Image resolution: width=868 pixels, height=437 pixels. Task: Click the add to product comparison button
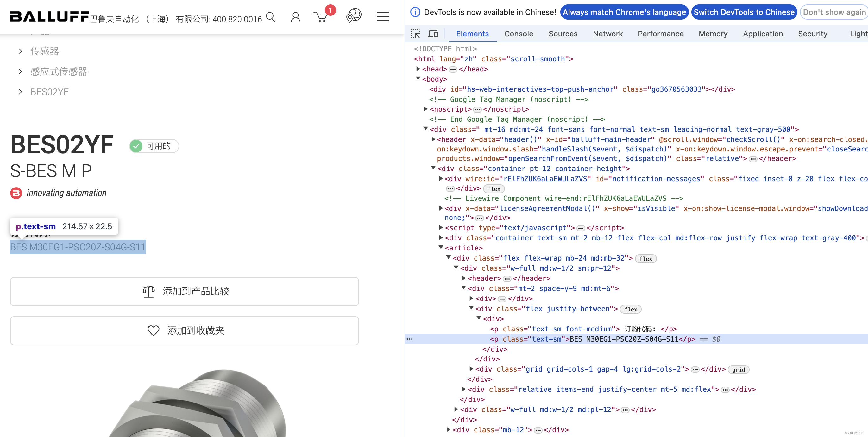point(184,292)
